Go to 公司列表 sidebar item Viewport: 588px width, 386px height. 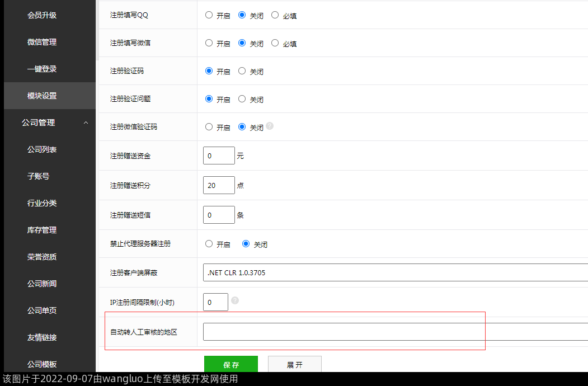(42, 149)
